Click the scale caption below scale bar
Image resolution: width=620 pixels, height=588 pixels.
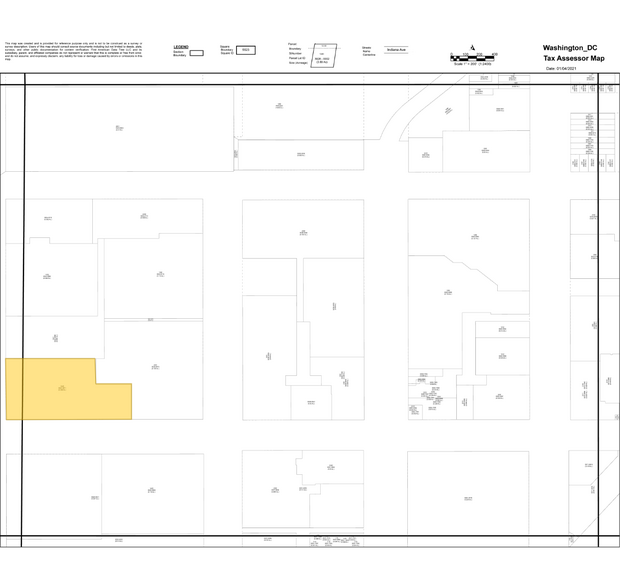tap(473, 64)
